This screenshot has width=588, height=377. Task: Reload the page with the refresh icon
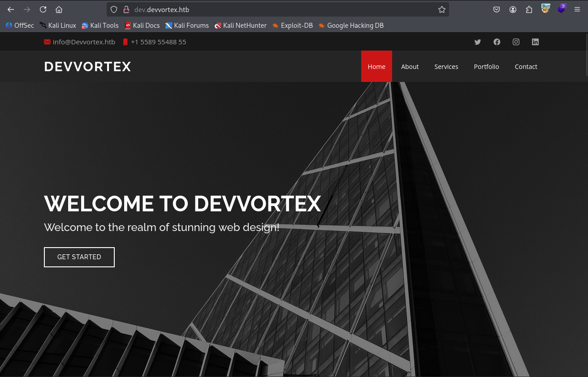click(43, 9)
